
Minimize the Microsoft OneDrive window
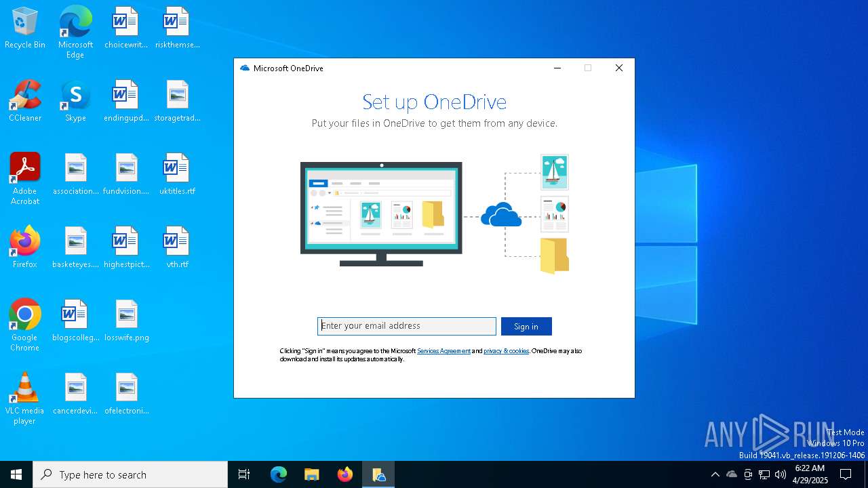click(x=557, y=68)
